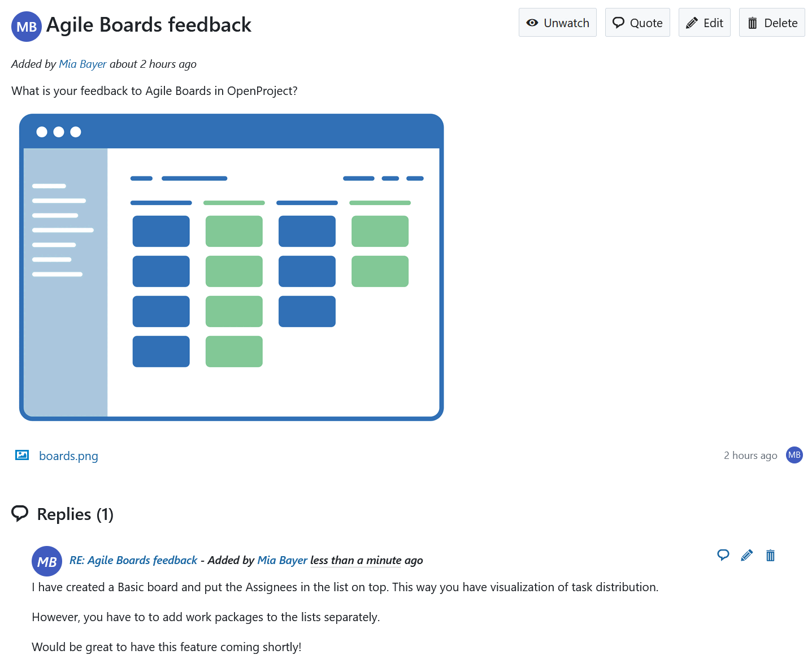Quote the reply using its speech bubble icon
Image resolution: width=812 pixels, height=672 pixels.
(x=723, y=555)
